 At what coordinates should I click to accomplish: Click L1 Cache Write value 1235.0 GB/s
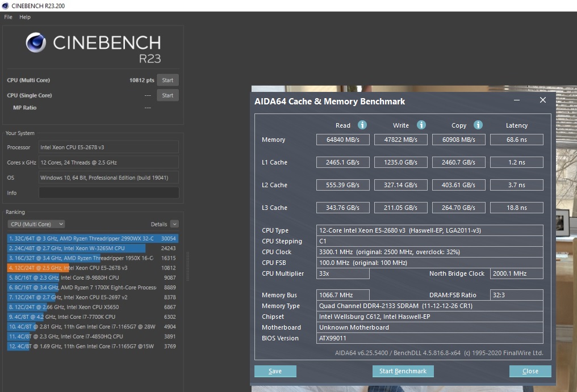point(401,162)
